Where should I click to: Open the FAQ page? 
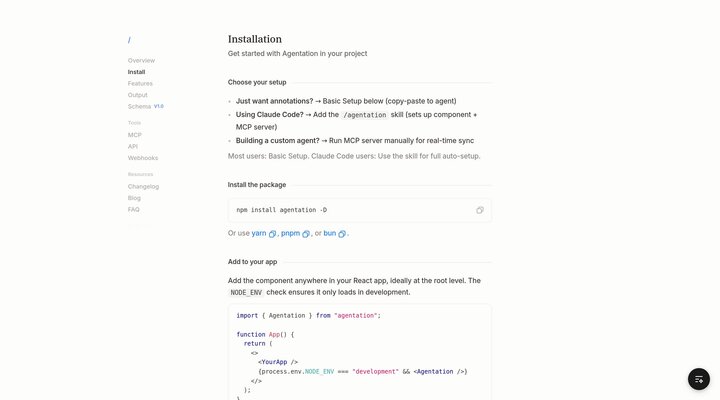click(134, 209)
